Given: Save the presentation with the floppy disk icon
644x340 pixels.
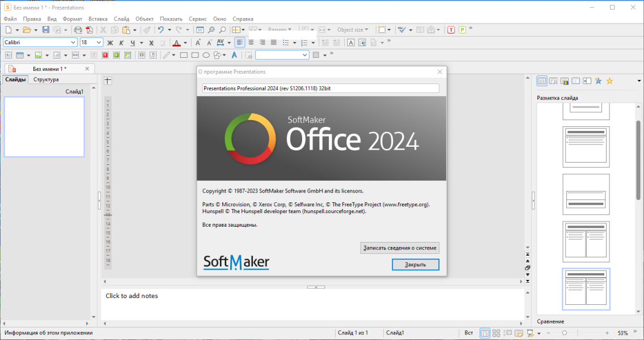Looking at the screenshot, I should (x=45, y=29).
